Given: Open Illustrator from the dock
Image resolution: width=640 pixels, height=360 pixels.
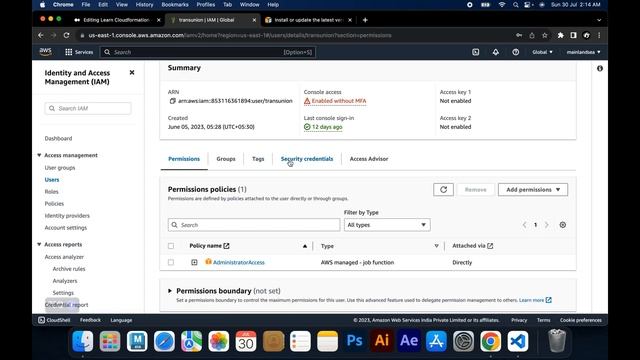Looking at the screenshot, I should click(382, 341).
